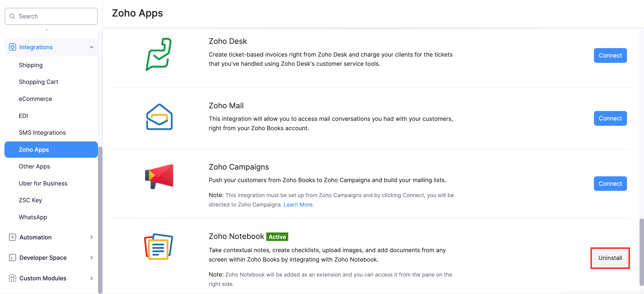The image size is (644, 294).
Task: Expand the Custom Modules section
Action: click(92, 278)
